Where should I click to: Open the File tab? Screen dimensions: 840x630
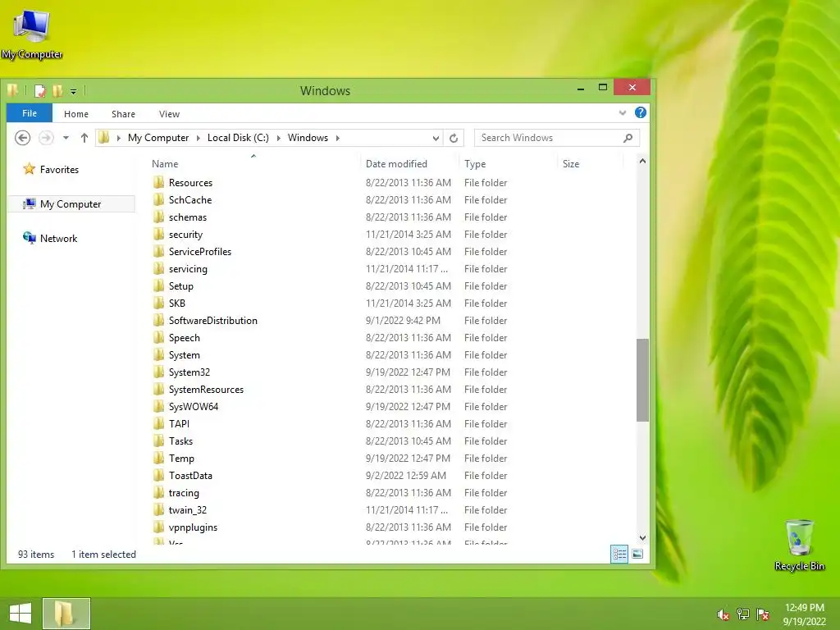[x=30, y=113]
